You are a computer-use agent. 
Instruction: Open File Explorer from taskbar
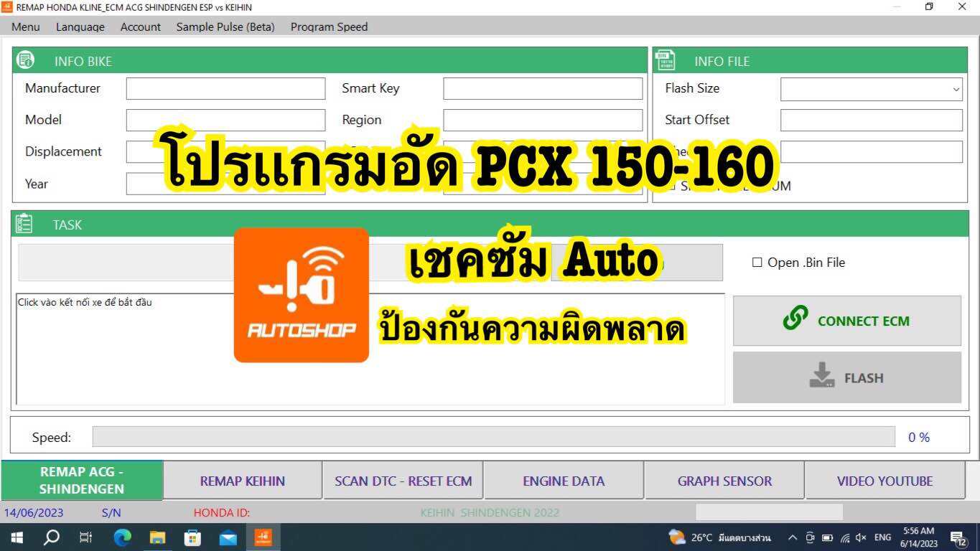tap(157, 537)
